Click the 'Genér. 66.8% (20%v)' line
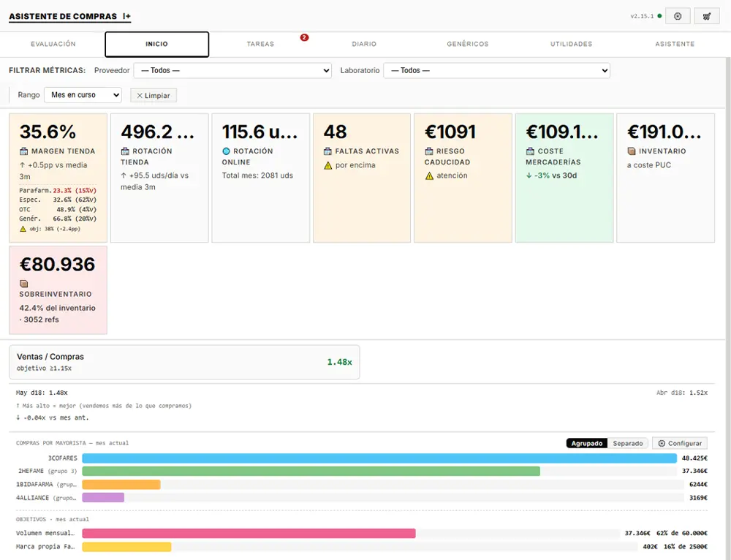The width and height of the screenshot is (731, 560). pyautogui.click(x=58, y=218)
